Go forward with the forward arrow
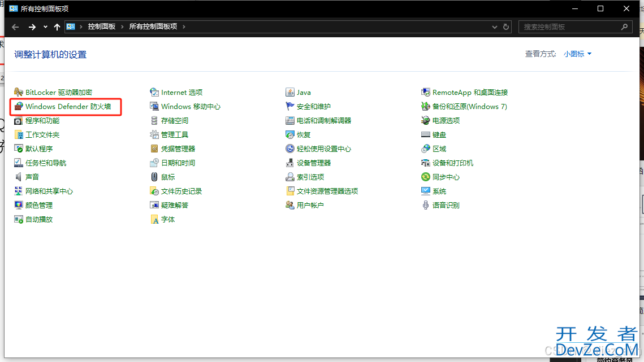 [x=32, y=27]
